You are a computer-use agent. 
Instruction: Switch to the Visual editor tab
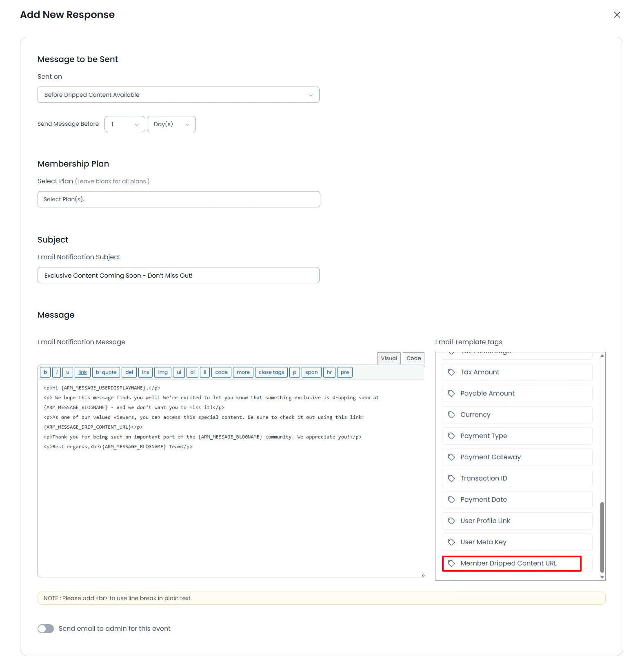pyautogui.click(x=388, y=358)
